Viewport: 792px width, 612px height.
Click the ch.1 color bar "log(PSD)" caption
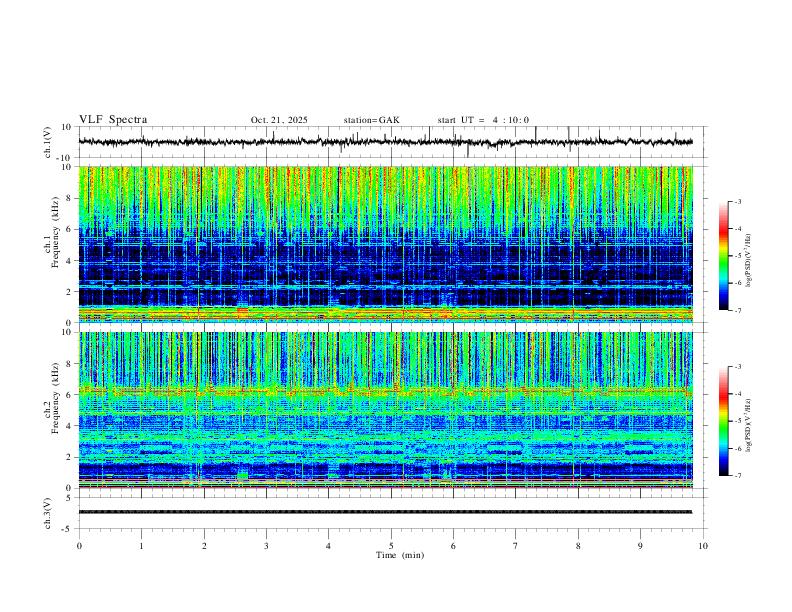[x=749, y=260]
